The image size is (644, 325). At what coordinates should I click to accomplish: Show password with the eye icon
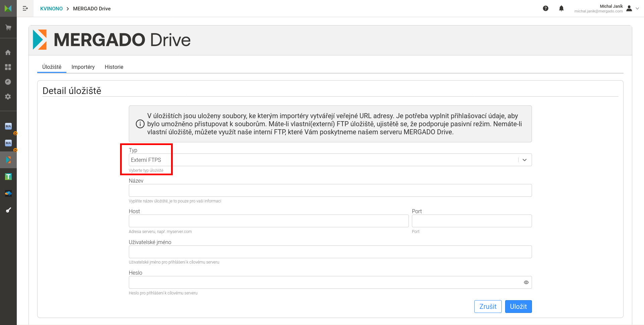pyautogui.click(x=526, y=282)
